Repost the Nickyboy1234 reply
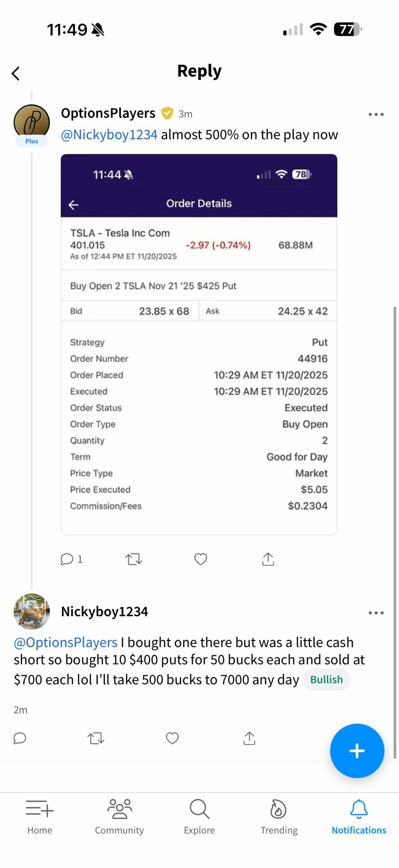Screen dimensions: 399x868 point(96,738)
